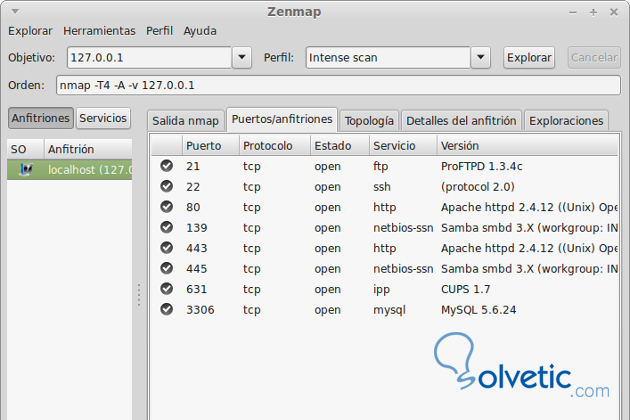Switch to the Salida nmap tab
This screenshot has width=630, height=420.
pyautogui.click(x=186, y=121)
